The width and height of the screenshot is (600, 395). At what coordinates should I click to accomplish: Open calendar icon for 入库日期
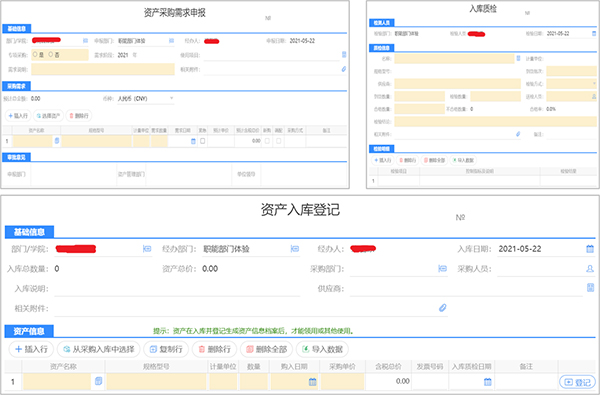pyautogui.click(x=590, y=249)
